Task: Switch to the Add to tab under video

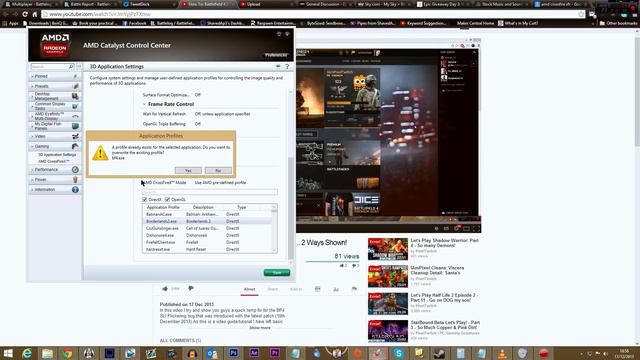Action: (296, 289)
